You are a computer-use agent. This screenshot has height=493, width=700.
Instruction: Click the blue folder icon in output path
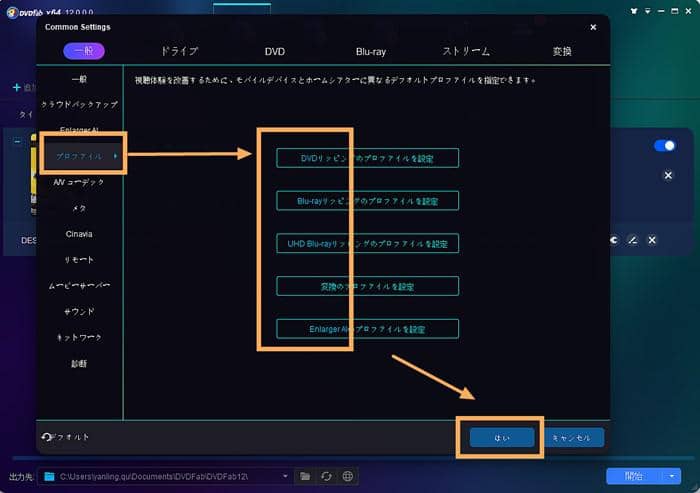point(50,476)
